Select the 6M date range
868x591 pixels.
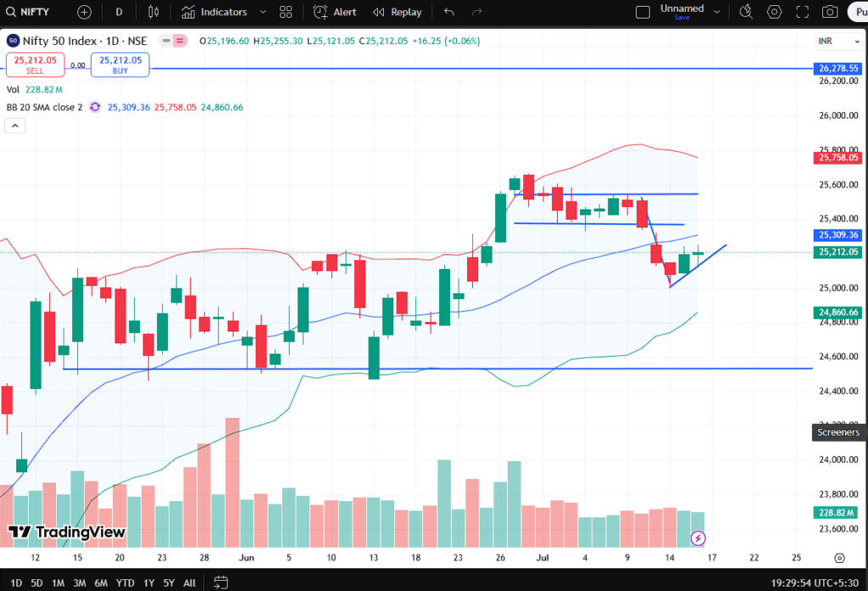click(101, 583)
